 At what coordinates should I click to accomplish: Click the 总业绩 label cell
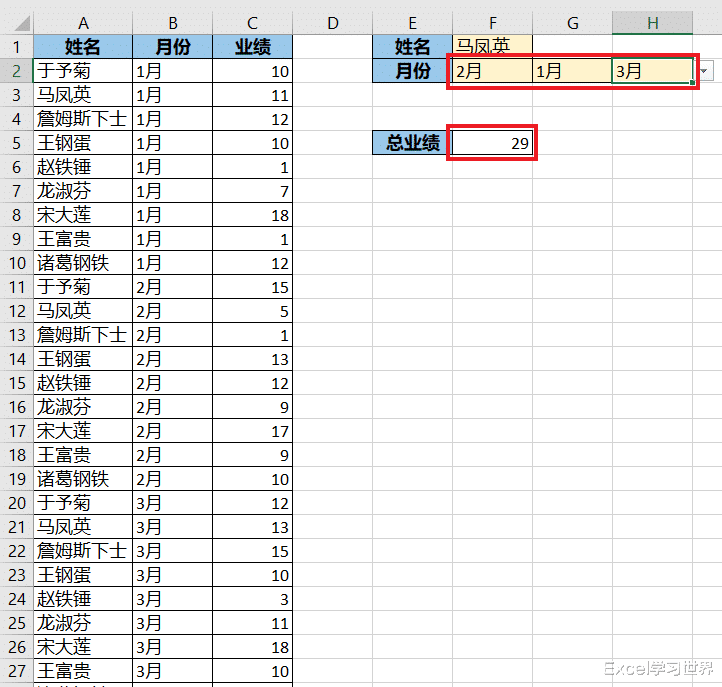[x=413, y=143]
